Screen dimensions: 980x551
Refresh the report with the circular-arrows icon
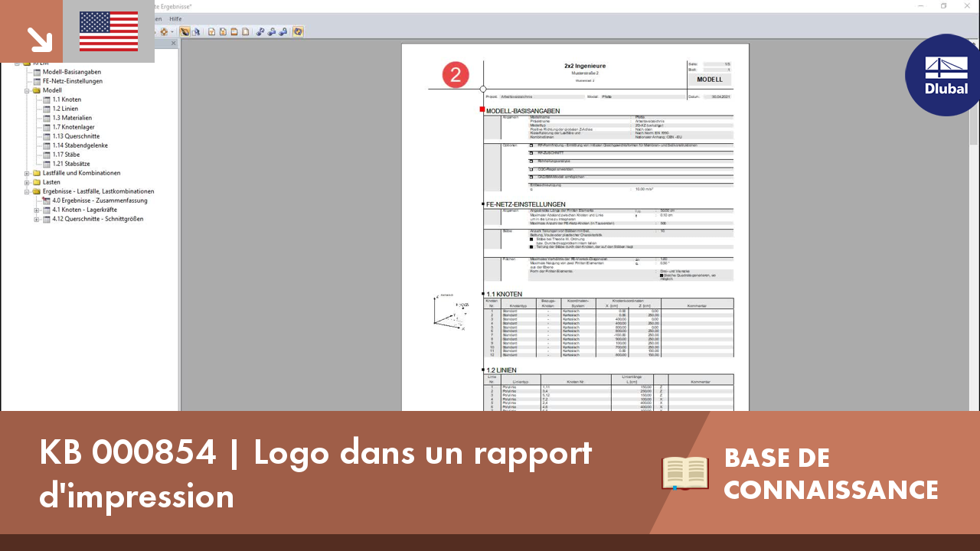[x=299, y=31]
